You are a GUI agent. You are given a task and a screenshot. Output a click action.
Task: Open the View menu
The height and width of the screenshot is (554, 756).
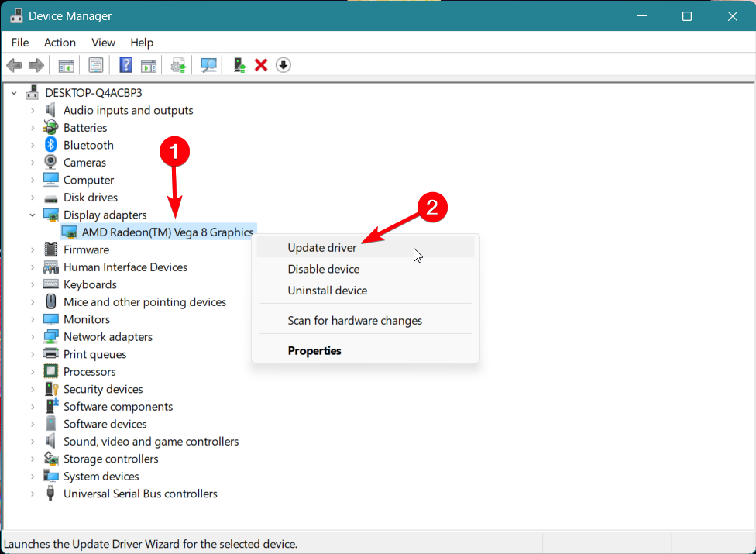point(103,43)
